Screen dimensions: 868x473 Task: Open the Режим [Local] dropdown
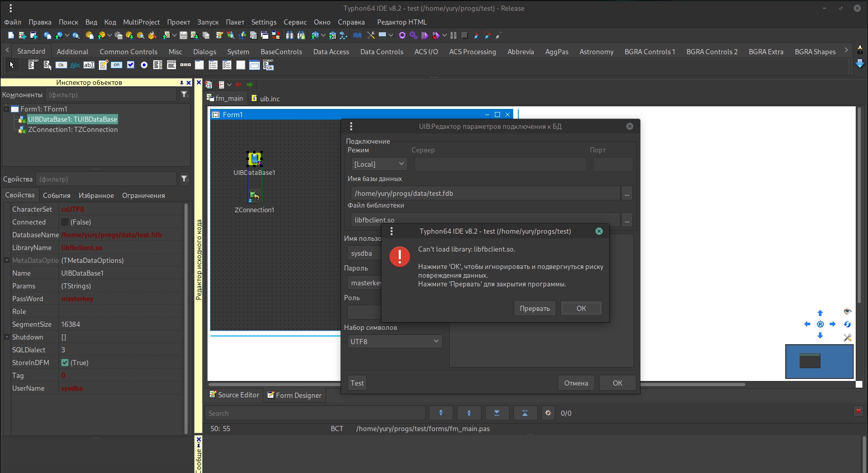379,164
